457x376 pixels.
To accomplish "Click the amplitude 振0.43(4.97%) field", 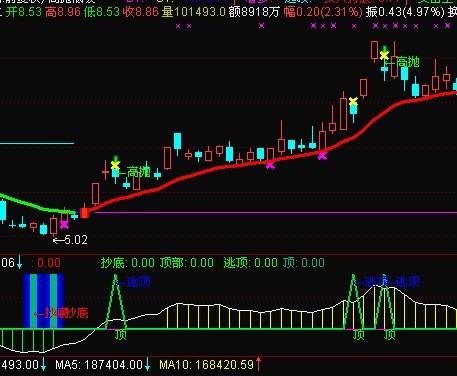I will 405,12.
